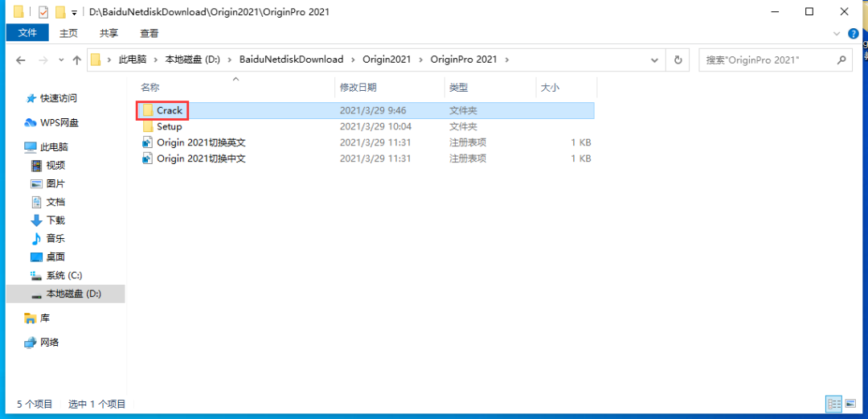Switch to the 查看 ribbon tab
868x419 pixels.
tap(149, 33)
